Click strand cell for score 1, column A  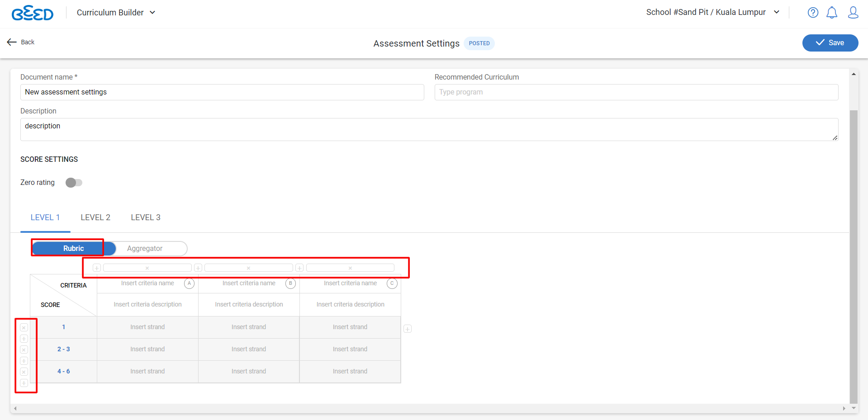pos(147,327)
